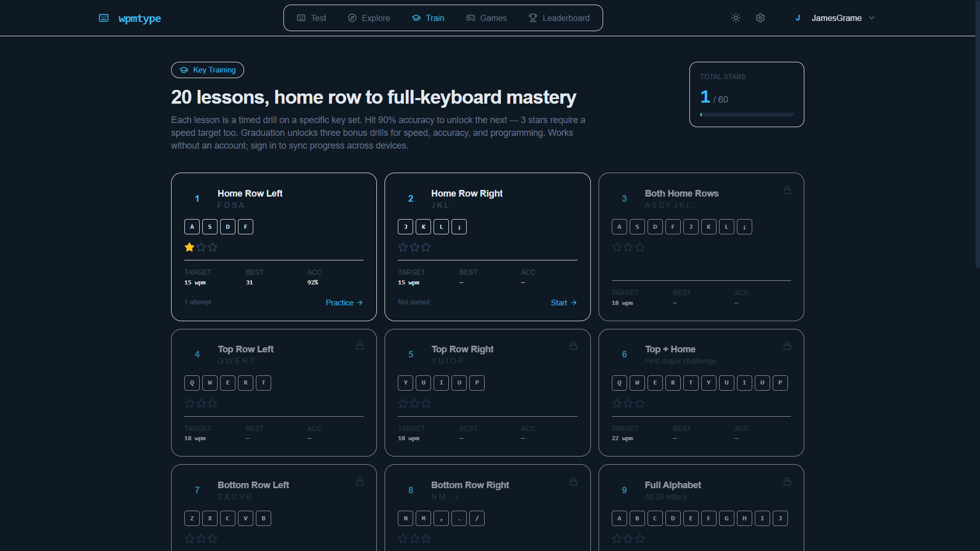This screenshot has width=980, height=551.
Task: Click the lock icon on Top + Home
Action: 787,346
